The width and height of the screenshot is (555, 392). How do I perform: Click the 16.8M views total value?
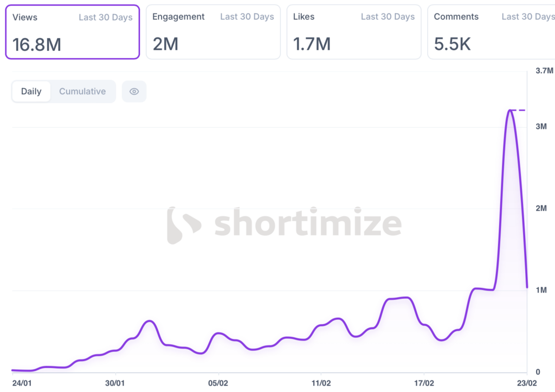[37, 44]
